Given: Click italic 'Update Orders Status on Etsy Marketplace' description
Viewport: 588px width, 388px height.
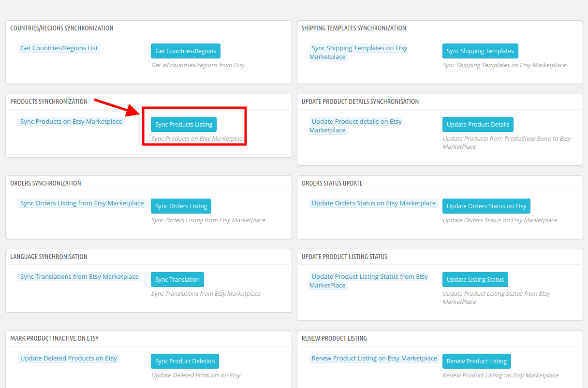Looking at the screenshot, I should pyautogui.click(x=500, y=220).
